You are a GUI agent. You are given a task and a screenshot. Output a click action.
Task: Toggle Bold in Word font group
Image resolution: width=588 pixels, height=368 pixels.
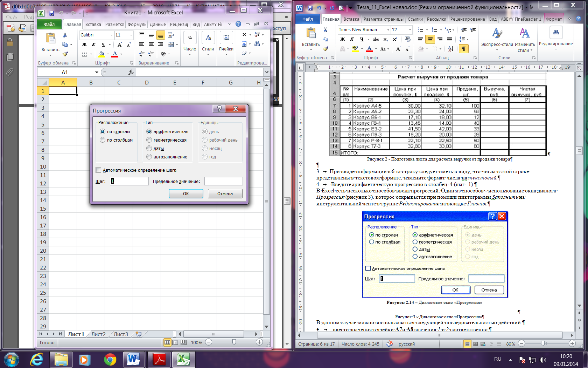coord(343,39)
